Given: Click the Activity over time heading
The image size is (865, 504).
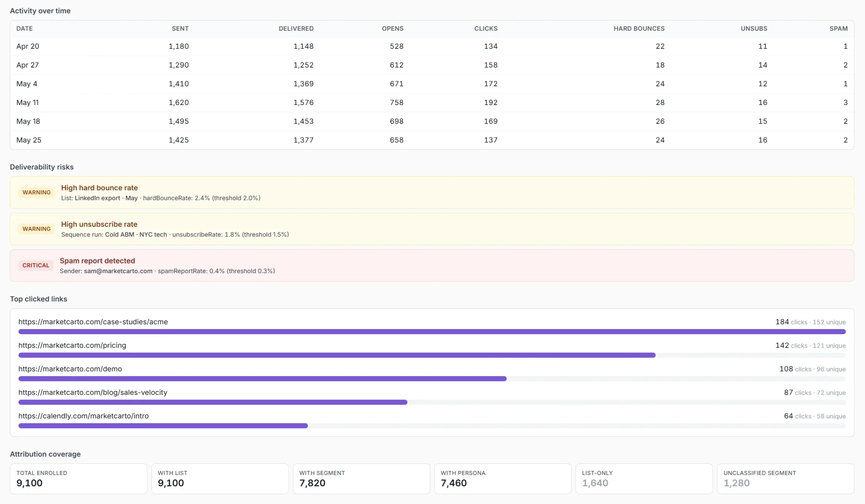Looking at the screenshot, I should coord(40,11).
